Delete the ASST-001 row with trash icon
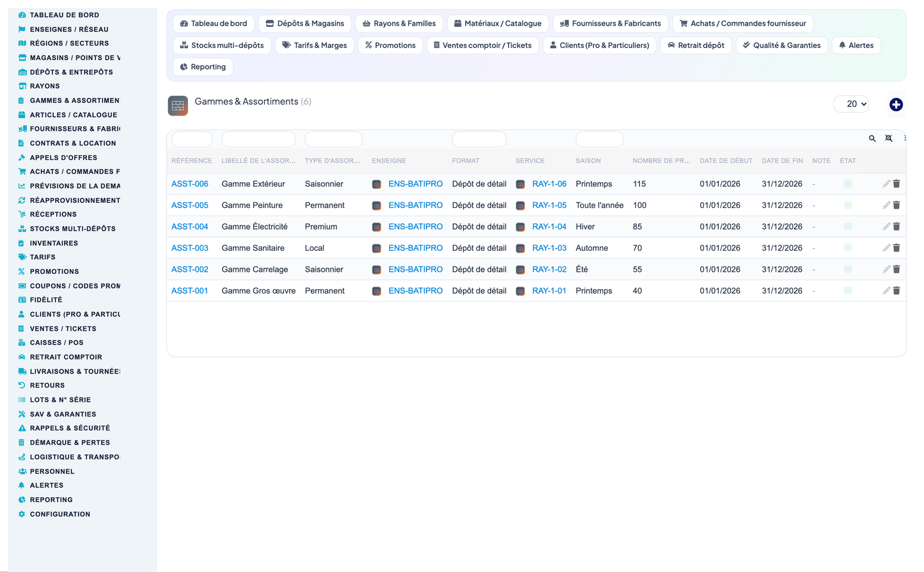 (897, 290)
